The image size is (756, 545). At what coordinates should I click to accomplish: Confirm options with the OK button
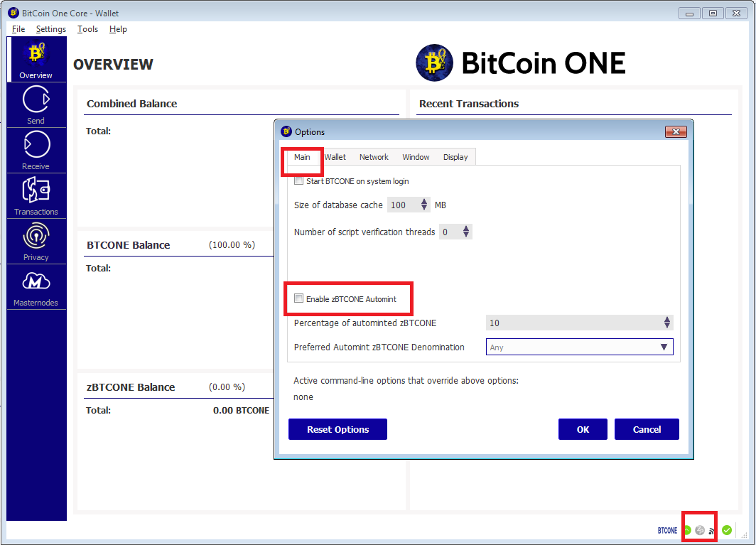pyautogui.click(x=583, y=429)
